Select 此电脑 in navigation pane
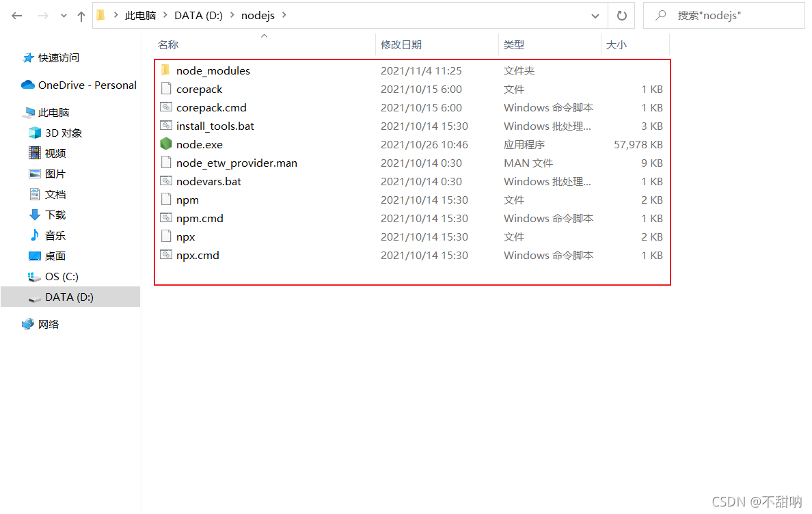The width and height of the screenshot is (812, 514). (x=53, y=112)
